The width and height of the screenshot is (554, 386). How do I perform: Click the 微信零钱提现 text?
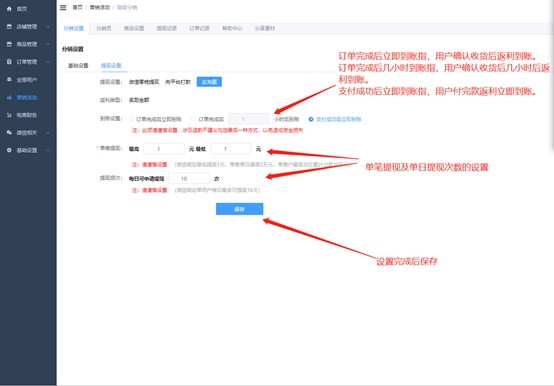coord(144,82)
